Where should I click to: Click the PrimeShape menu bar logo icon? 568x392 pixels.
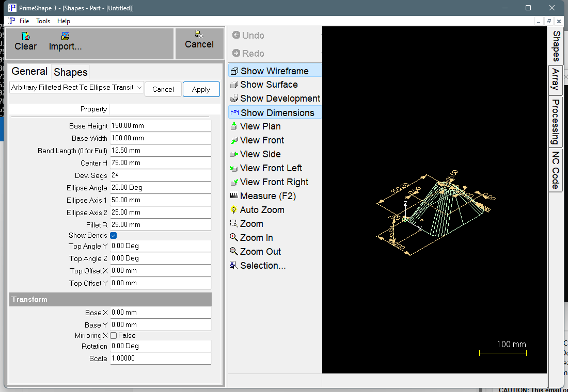click(11, 21)
